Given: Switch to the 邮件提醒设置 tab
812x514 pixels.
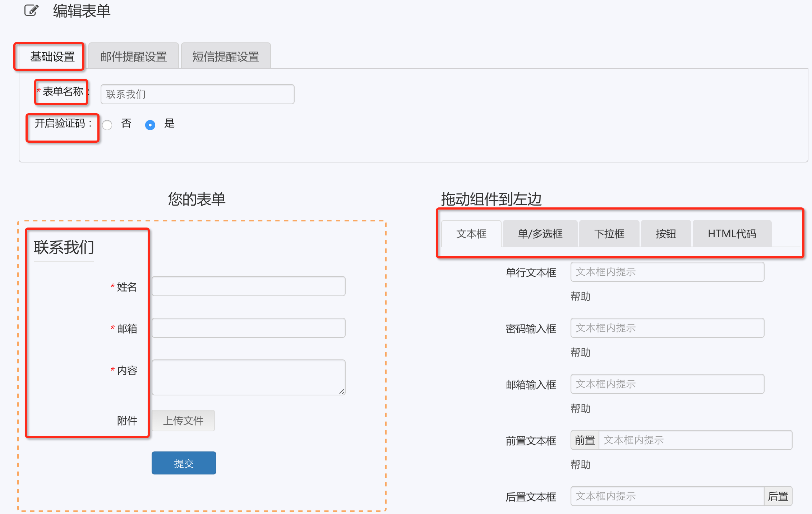Looking at the screenshot, I should (x=134, y=56).
